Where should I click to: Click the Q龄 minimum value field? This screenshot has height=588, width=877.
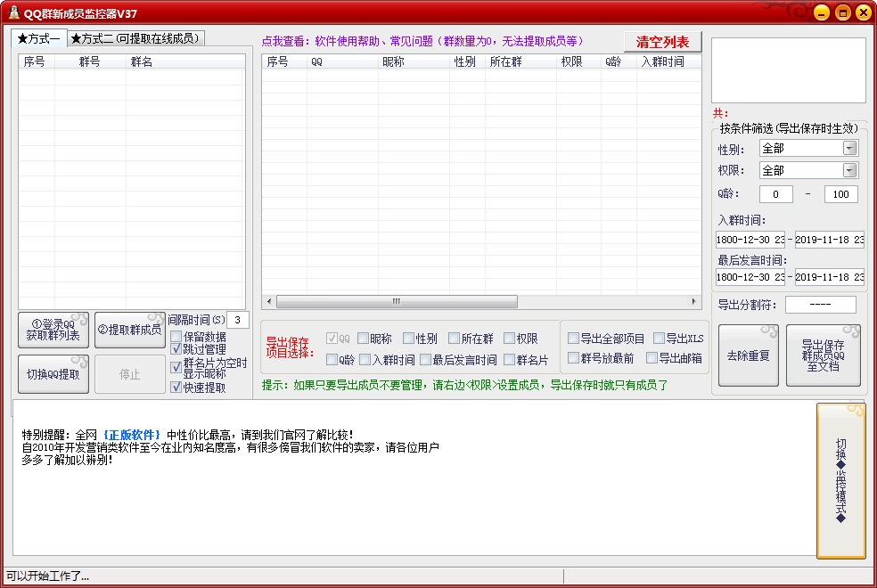click(x=775, y=194)
